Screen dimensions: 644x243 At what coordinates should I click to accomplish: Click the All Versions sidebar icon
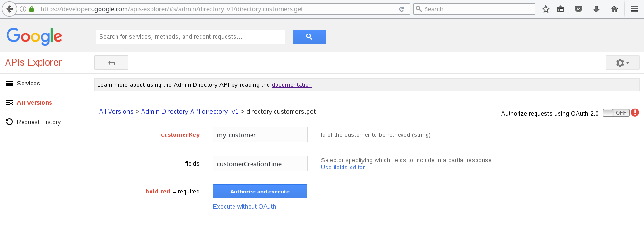[9, 103]
